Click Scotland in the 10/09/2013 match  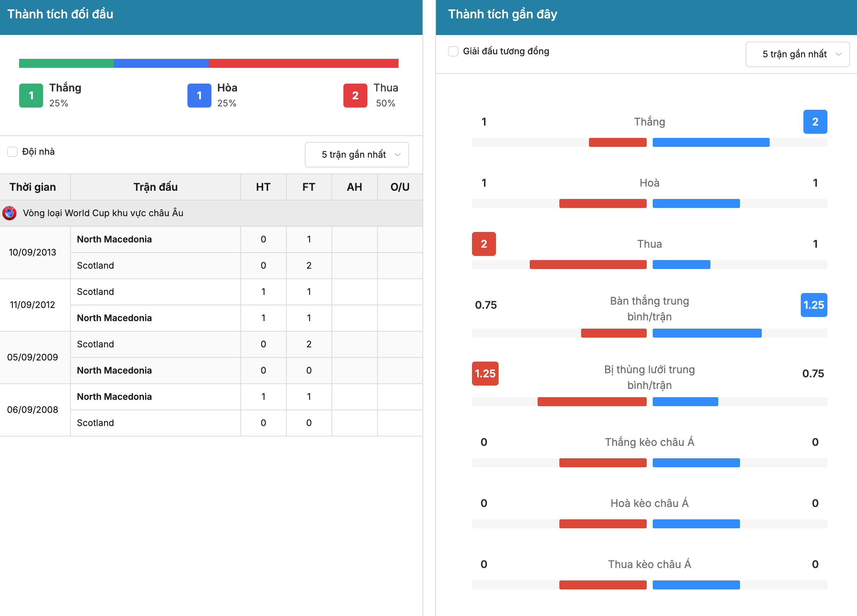click(95, 266)
